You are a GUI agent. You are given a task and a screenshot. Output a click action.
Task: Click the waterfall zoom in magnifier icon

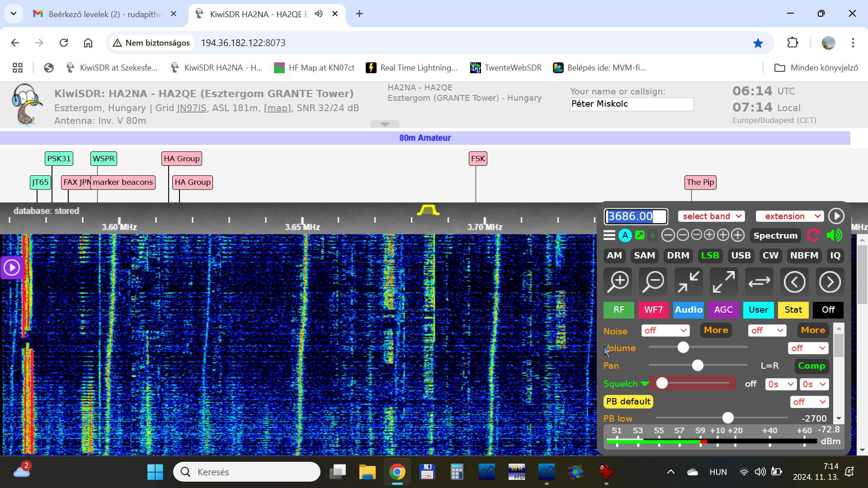618,282
